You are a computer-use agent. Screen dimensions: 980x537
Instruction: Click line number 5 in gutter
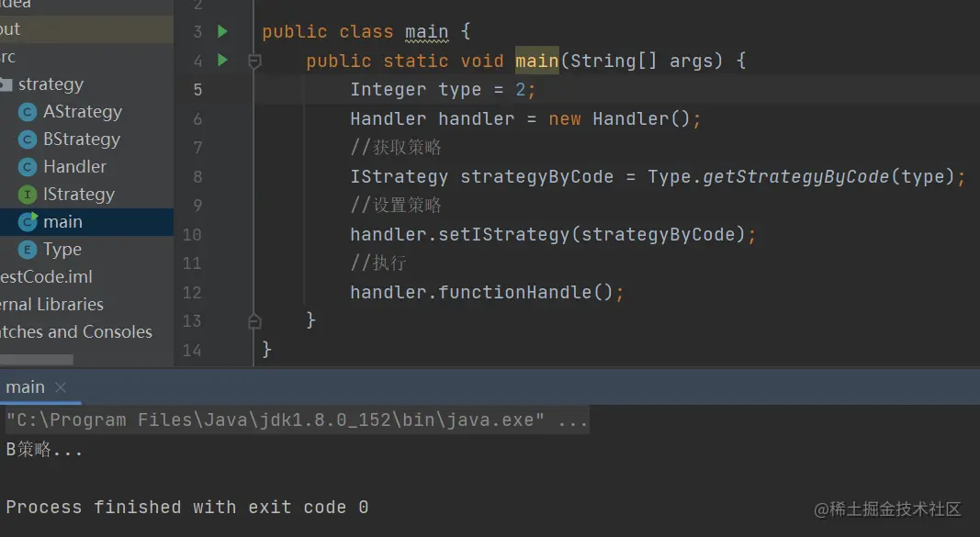pyautogui.click(x=197, y=90)
